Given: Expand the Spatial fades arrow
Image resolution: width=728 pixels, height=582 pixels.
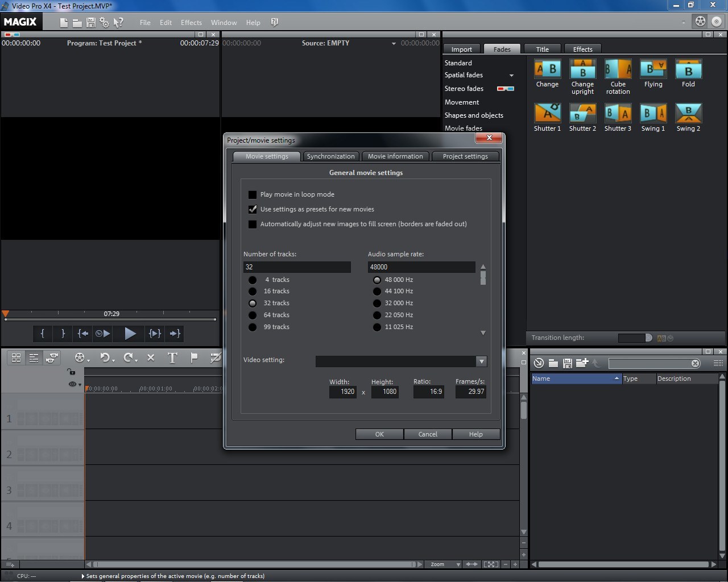Looking at the screenshot, I should coord(511,76).
